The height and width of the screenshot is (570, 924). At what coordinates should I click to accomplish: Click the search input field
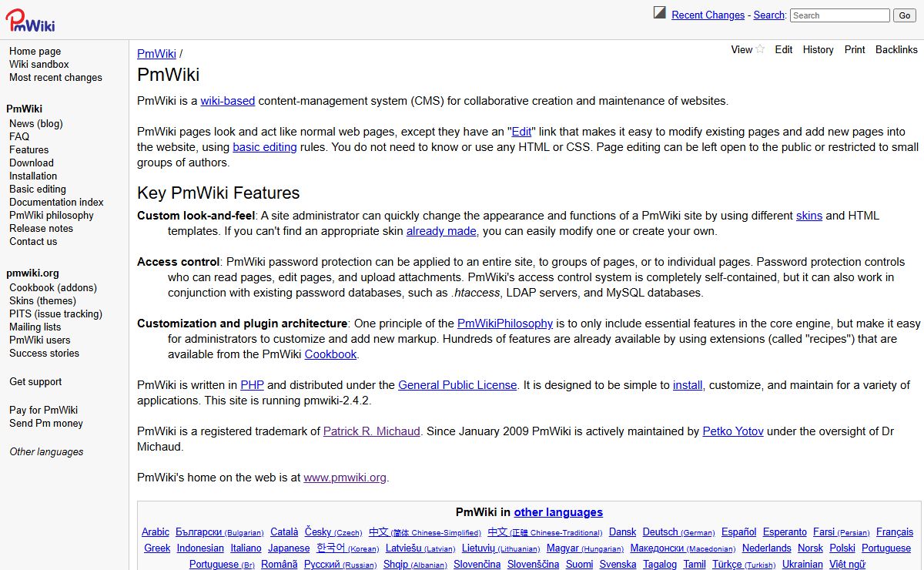[x=839, y=15]
